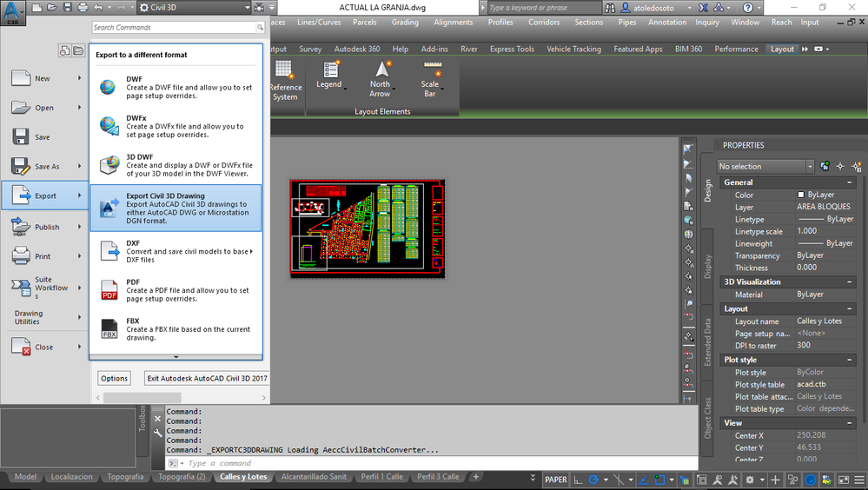Image resolution: width=868 pixels, height=490 pixels.
Task: Switch to the Alcantarillado Sanit layout tab
Action: click(x=314, y=477)
